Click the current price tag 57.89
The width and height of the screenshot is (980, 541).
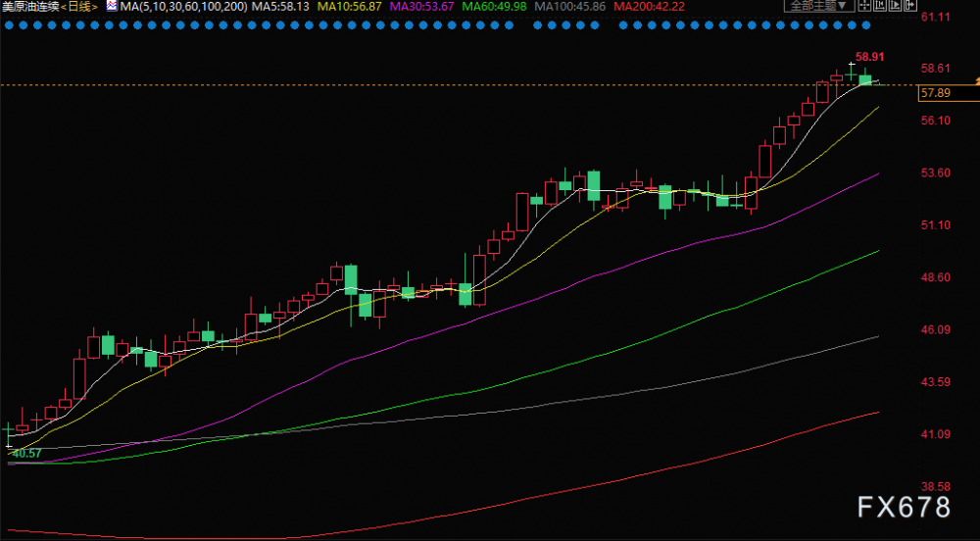pyautogui.click(x=949, y=94)
